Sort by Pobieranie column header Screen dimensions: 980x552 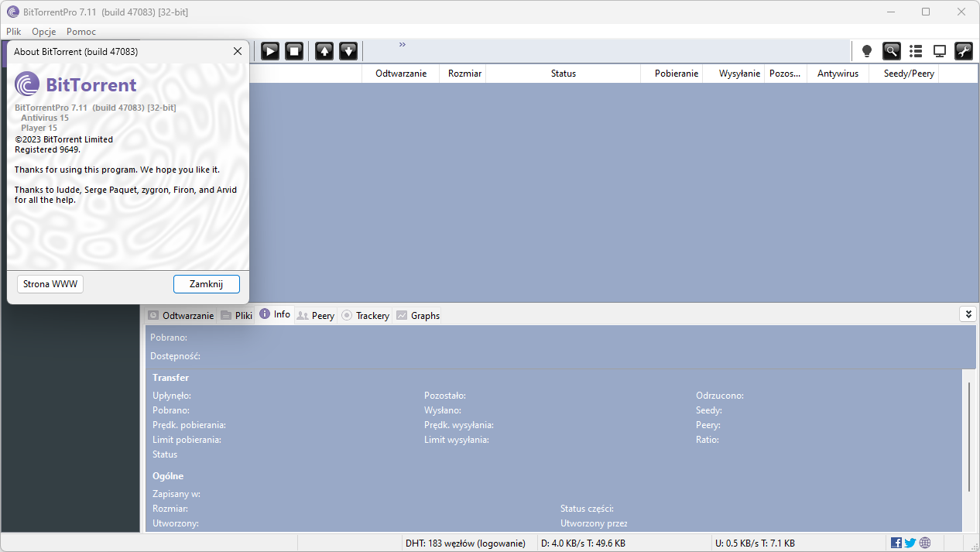(x=672, y=74)
